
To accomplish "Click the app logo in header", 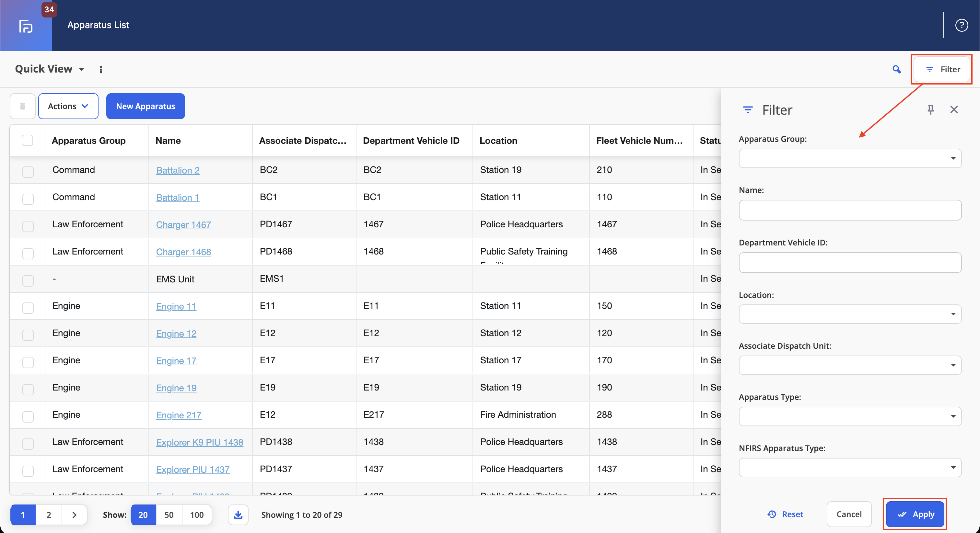I will tap(26, 26).
